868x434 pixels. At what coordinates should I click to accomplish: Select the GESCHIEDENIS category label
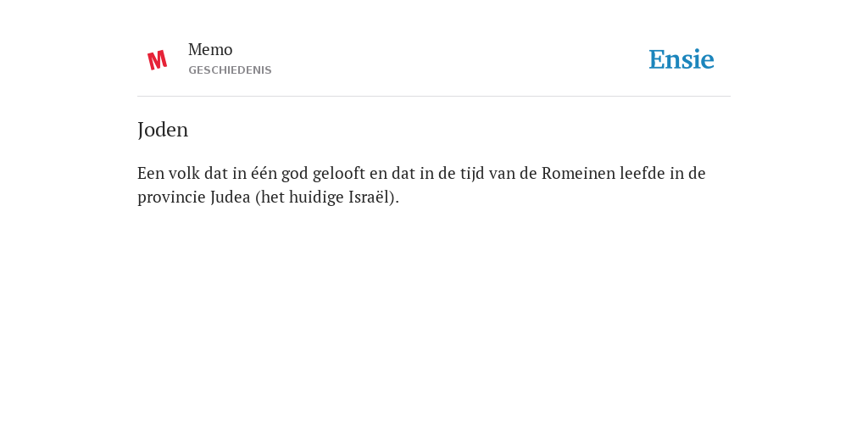point(230,70)
